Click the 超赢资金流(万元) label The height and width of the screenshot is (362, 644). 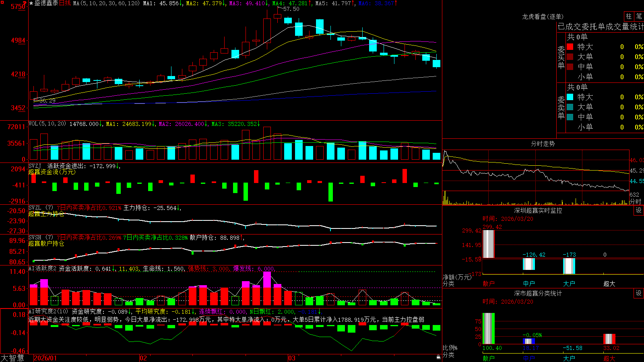52,172
